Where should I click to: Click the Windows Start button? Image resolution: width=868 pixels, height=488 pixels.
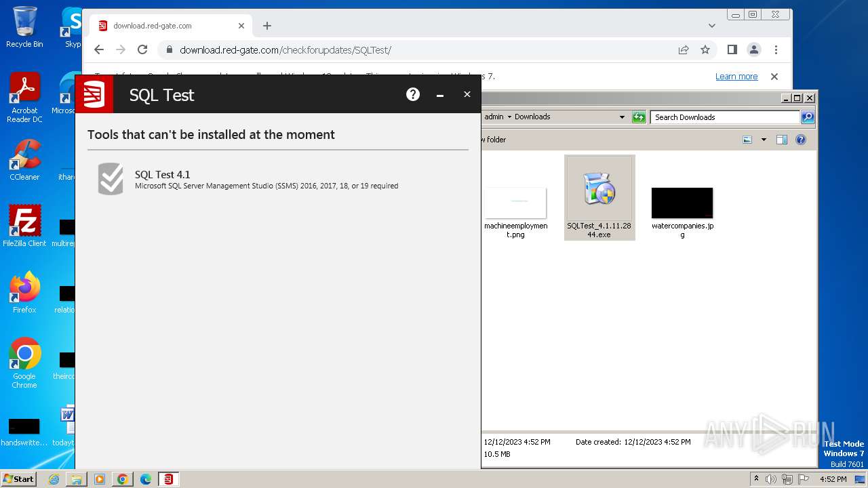18,479
